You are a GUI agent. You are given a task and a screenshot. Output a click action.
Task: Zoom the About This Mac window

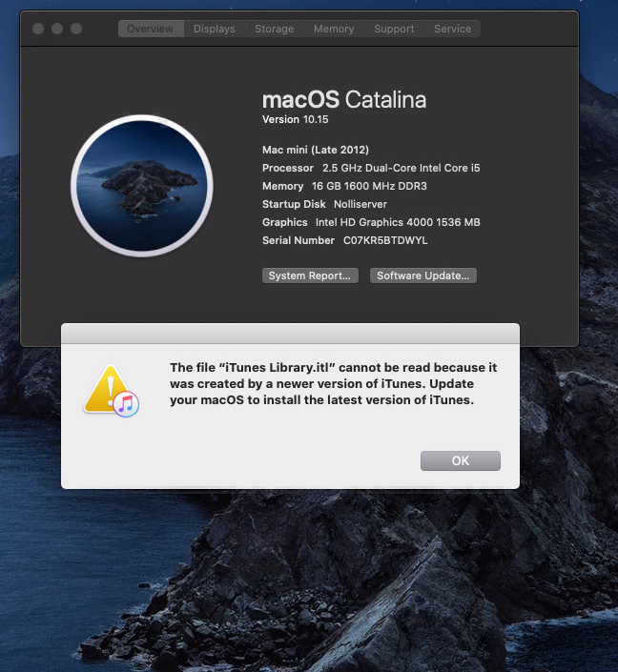point(76,29)
